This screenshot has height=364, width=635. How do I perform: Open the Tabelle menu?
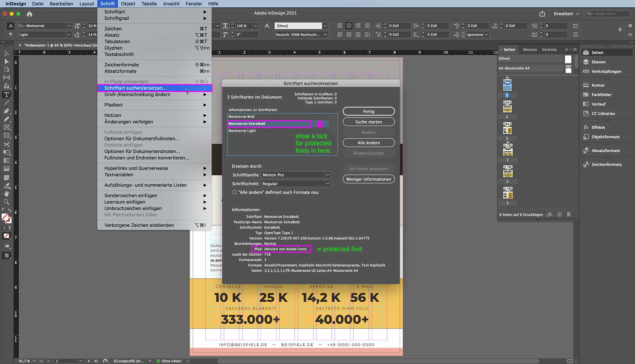tap(149, 4)
